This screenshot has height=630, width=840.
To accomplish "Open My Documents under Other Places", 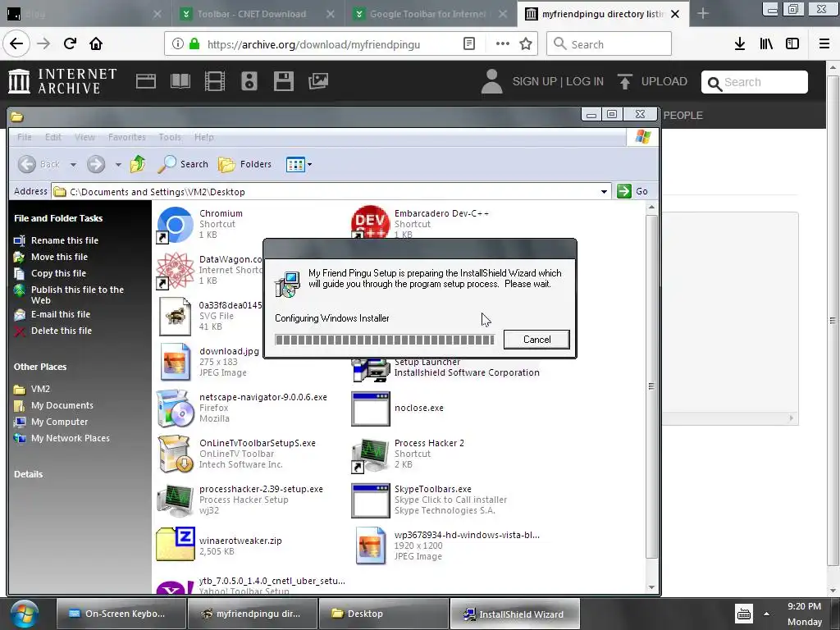I will coord(62,405).
